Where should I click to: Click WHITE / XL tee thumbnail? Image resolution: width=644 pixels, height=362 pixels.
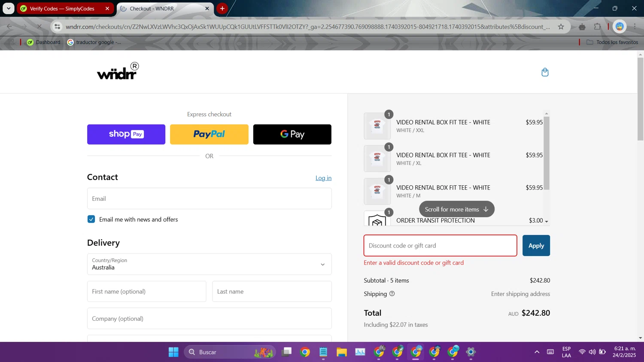[x=377, y=158]
